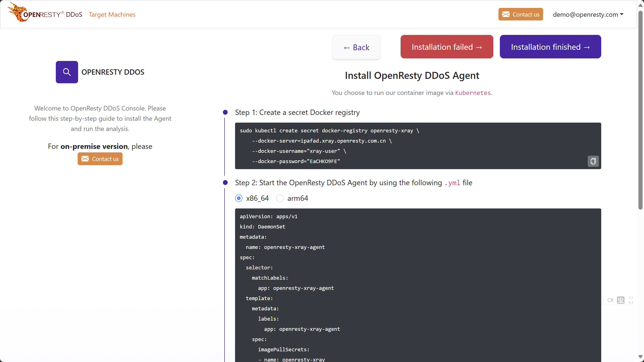Click the scrollbar down arrow

[x=640, y=356]
